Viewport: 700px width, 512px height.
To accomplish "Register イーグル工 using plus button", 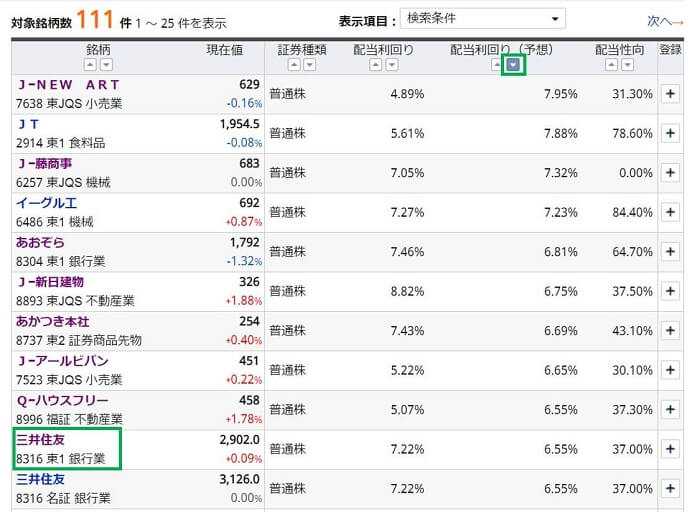I will click(x=670, y=212).
